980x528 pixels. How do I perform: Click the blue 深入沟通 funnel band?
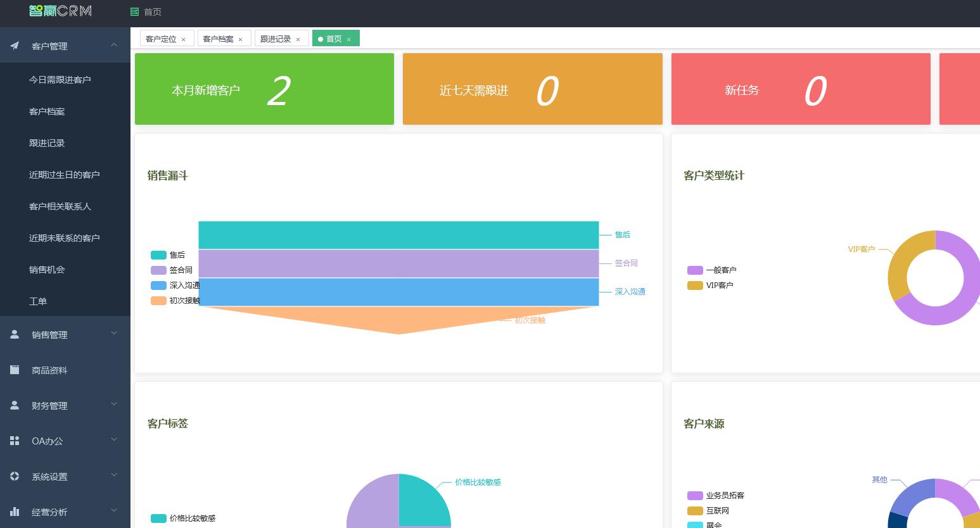point(398,292)
